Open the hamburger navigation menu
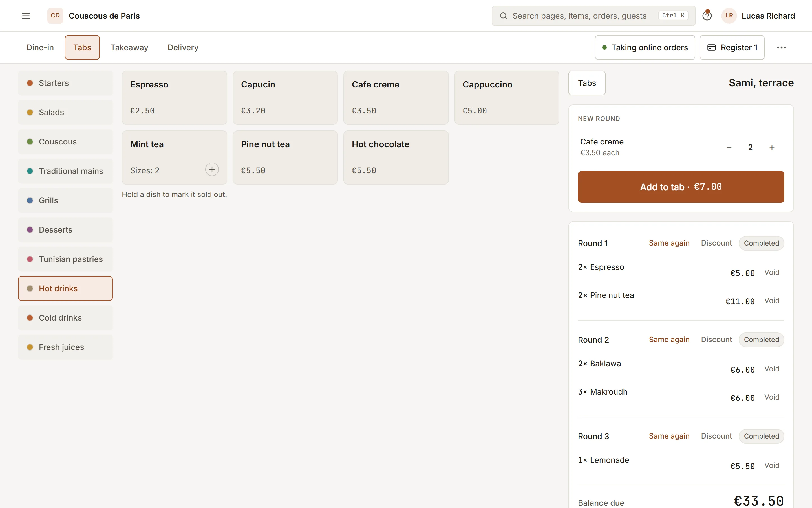Image resolution: width=812 pixels, height=508 pixels. (x=26, y=16)
